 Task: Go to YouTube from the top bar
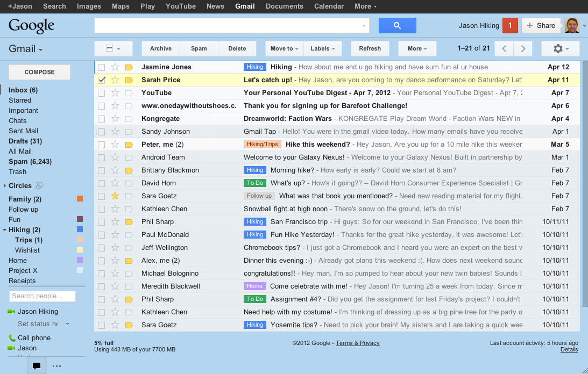point(181,6)
